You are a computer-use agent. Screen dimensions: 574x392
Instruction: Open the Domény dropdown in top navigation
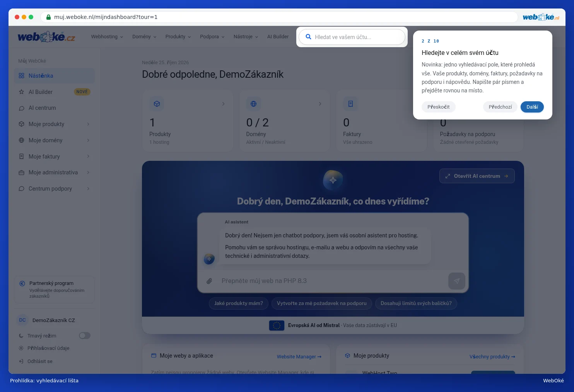pyautogui.click(x=144, y=37)
